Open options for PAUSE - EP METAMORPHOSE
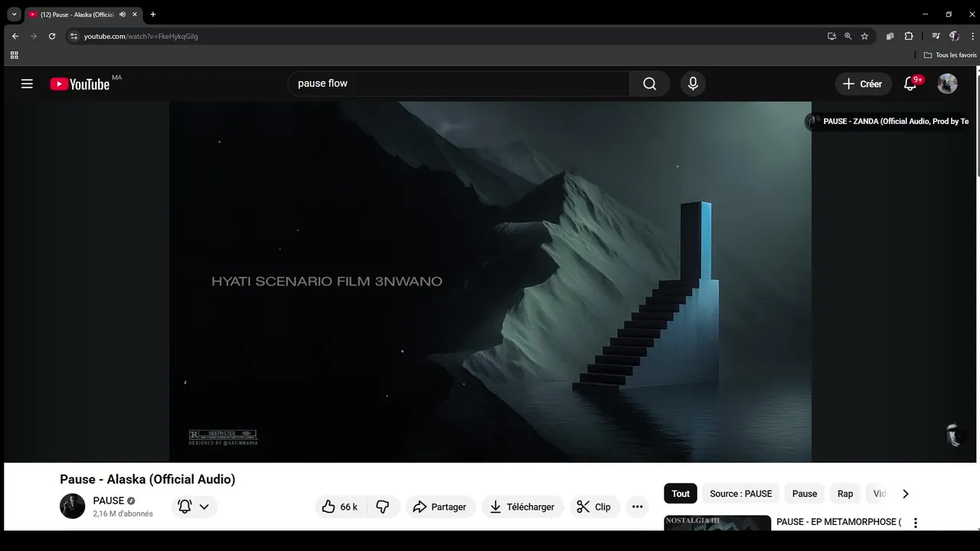This screenshot has width=980, height=551. 915,523
